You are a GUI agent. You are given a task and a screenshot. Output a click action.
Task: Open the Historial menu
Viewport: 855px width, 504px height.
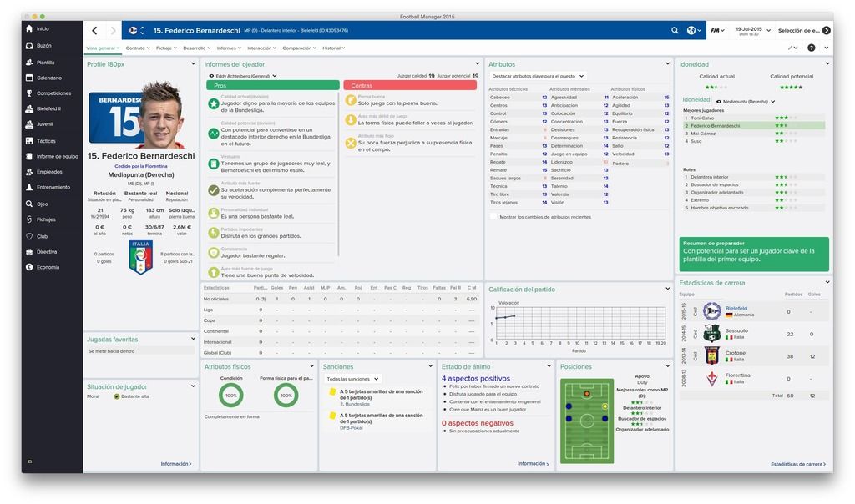333,48
